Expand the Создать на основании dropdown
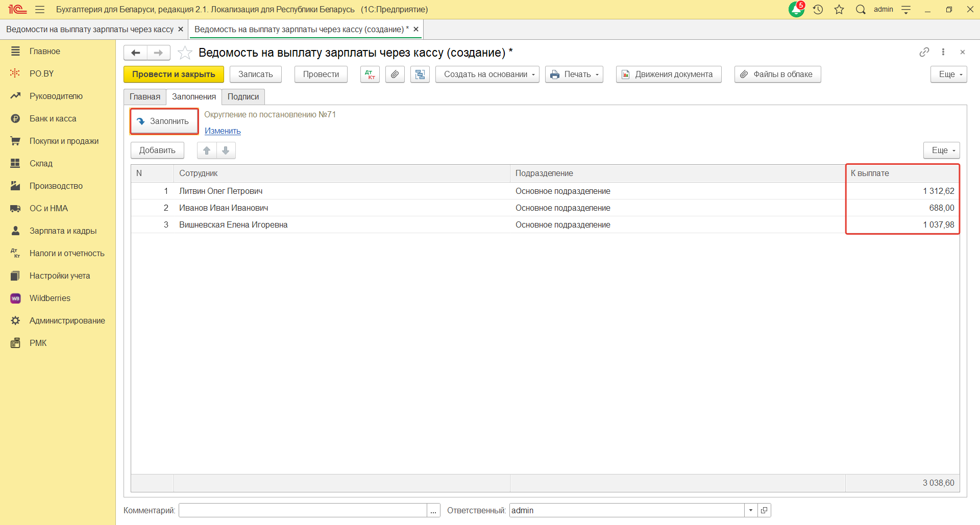The height and width of the screenshot is (525, 980). point(487,74)
